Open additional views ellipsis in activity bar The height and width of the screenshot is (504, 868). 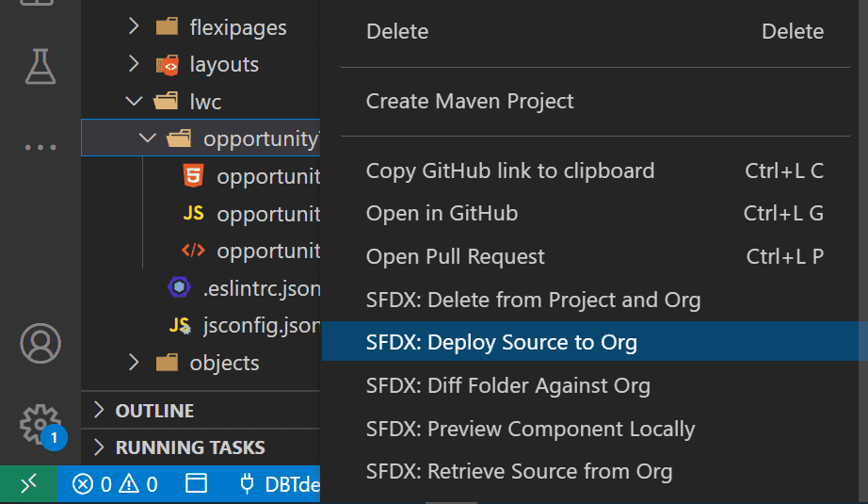pyautogui.click(x=40, y=147)
